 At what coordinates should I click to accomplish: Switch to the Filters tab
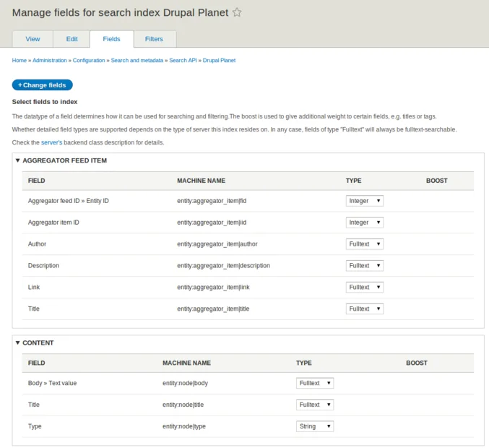154,39
